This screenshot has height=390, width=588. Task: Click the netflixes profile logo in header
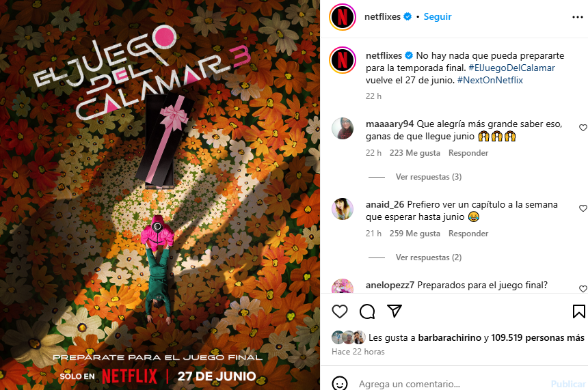click(x=343, y=17)
